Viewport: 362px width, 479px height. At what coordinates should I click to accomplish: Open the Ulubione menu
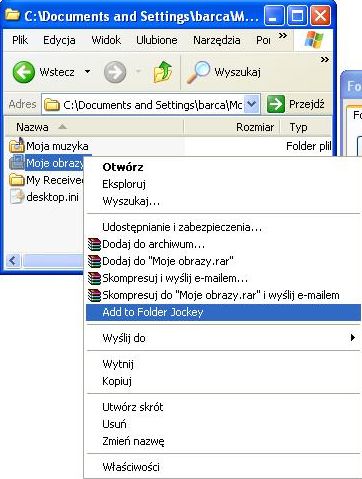click(157, 40)
